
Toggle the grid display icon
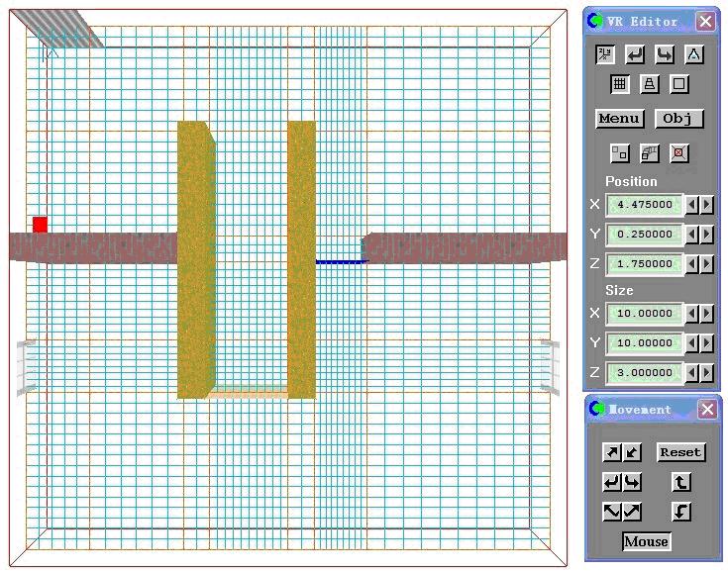619,85
